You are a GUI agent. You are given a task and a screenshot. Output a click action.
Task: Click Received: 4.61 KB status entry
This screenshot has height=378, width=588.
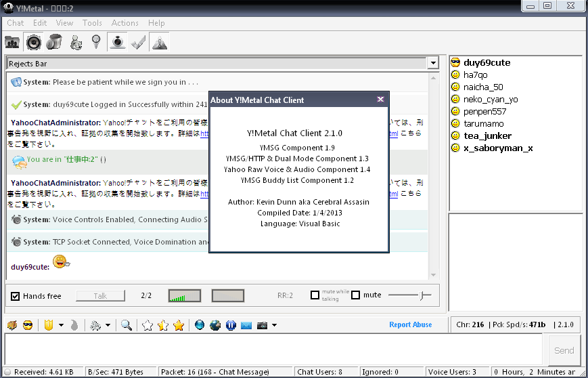[x=44, y=372]
